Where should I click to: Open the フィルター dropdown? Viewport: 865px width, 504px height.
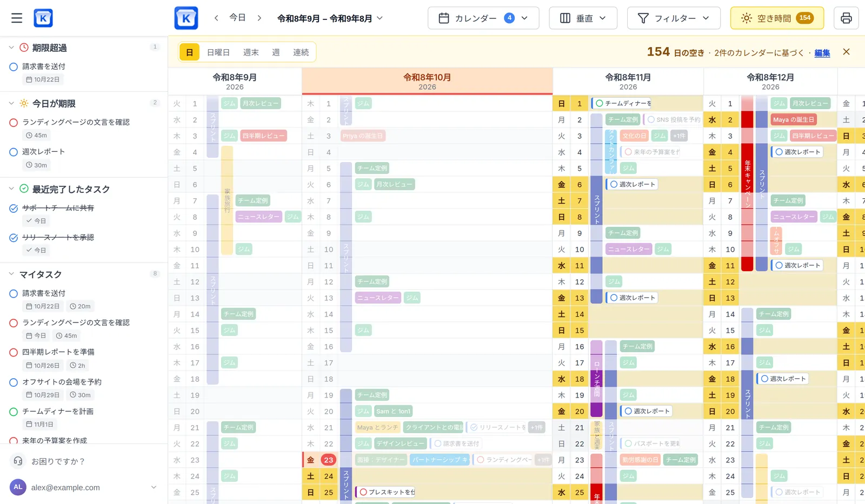674,18
